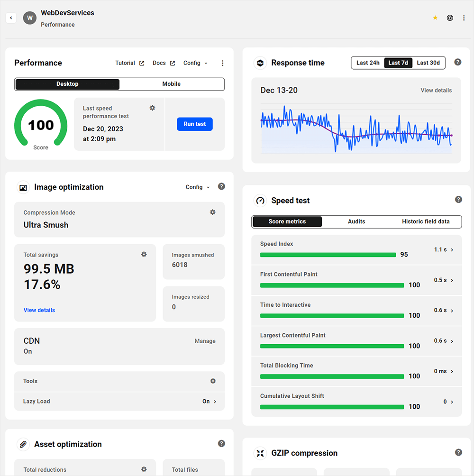The height and width of the screenshot is (476, 474).
Task: Click the Image optimization picture icon
Action: [x=23, y=188]
